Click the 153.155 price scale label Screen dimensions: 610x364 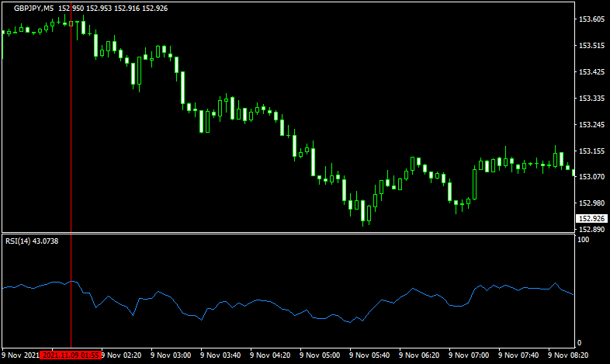(x=591, y=151)
